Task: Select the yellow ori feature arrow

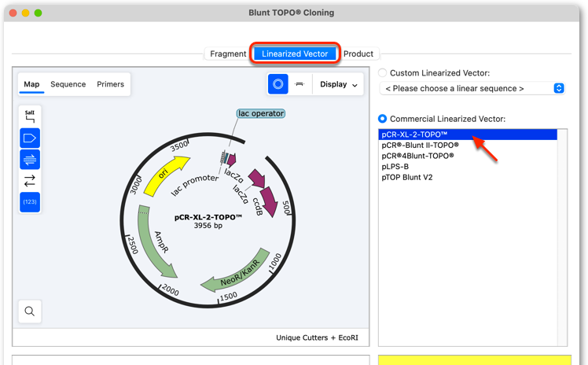Action: (166, 175)
